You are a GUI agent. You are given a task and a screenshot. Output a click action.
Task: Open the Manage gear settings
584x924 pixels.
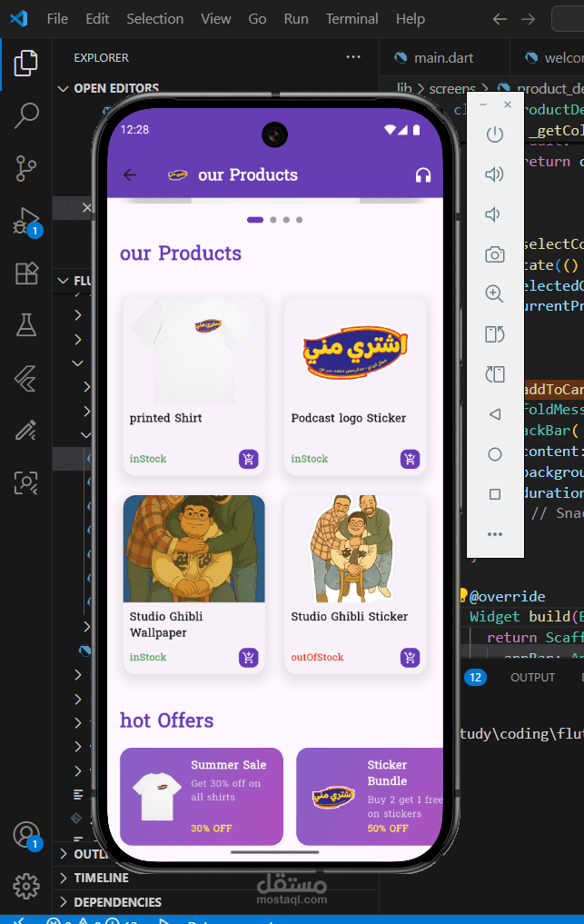pyautogui.click(x=26, y=886)
